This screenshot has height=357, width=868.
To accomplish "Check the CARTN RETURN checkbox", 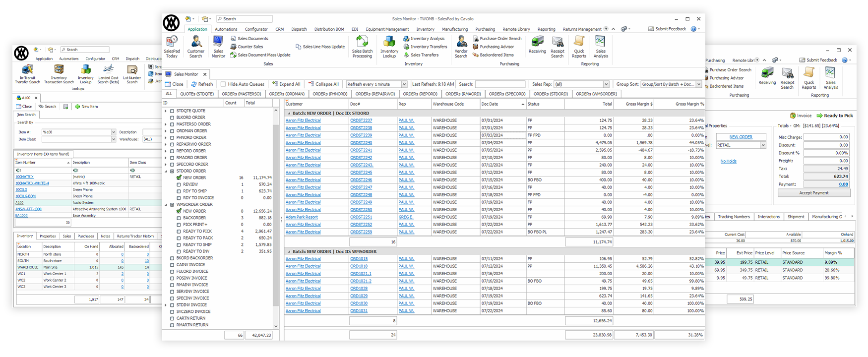I will [172, 318].
